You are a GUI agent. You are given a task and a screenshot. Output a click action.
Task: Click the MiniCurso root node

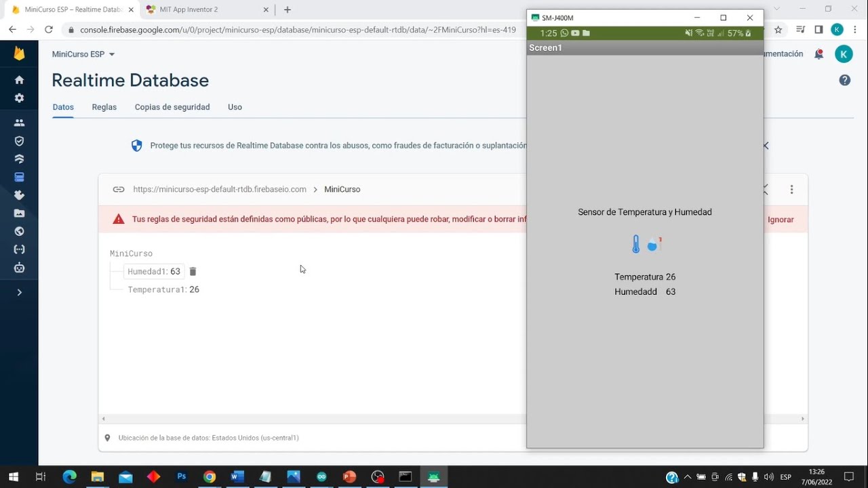point(131,253)
